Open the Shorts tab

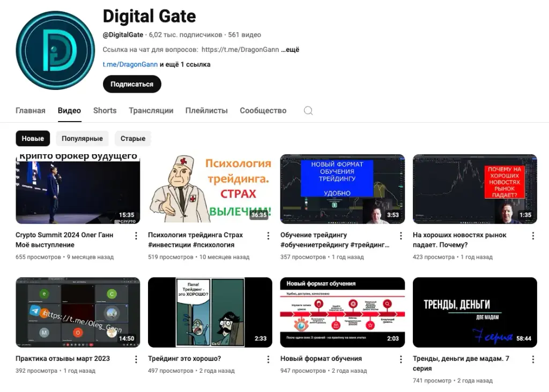105,110
